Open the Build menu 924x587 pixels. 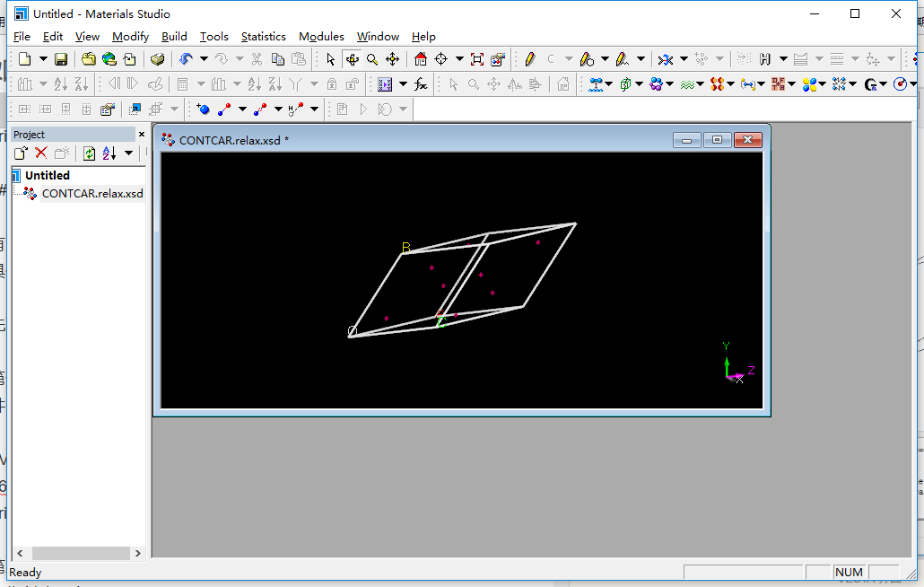pos(174,37)
